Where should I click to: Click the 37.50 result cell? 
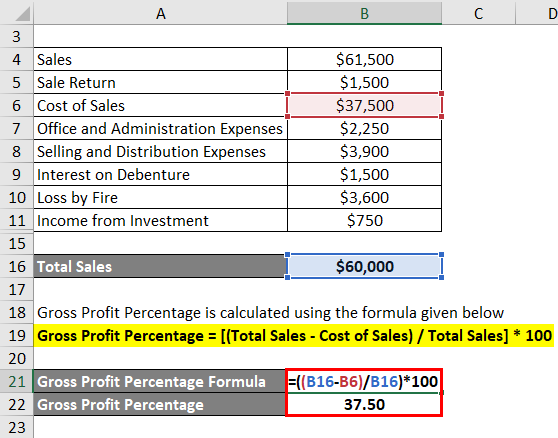pyautogui.click(x=364, y=405)
